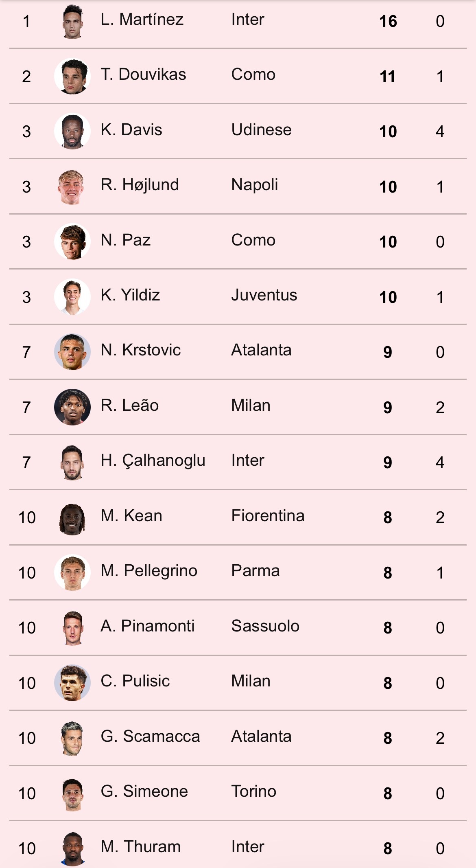Tap R. Højlund's headshot image
The image size is (476, 868).
point(72,186)
